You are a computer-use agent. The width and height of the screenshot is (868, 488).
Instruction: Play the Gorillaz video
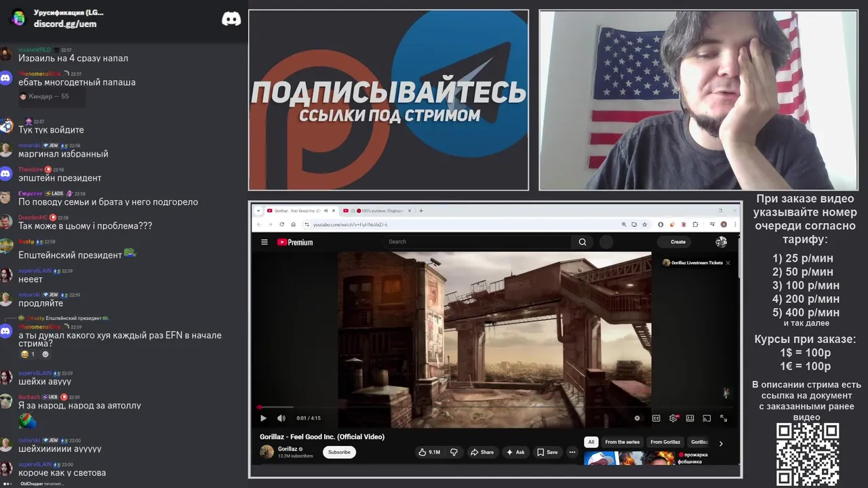263,418
